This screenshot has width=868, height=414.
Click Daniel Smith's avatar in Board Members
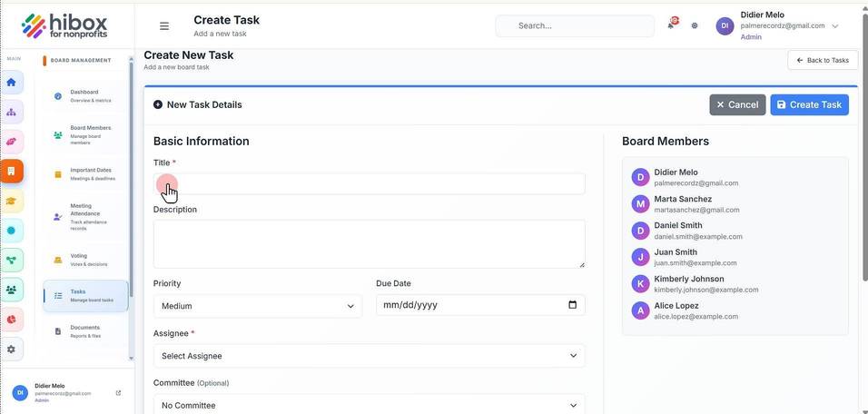(640, 231)
